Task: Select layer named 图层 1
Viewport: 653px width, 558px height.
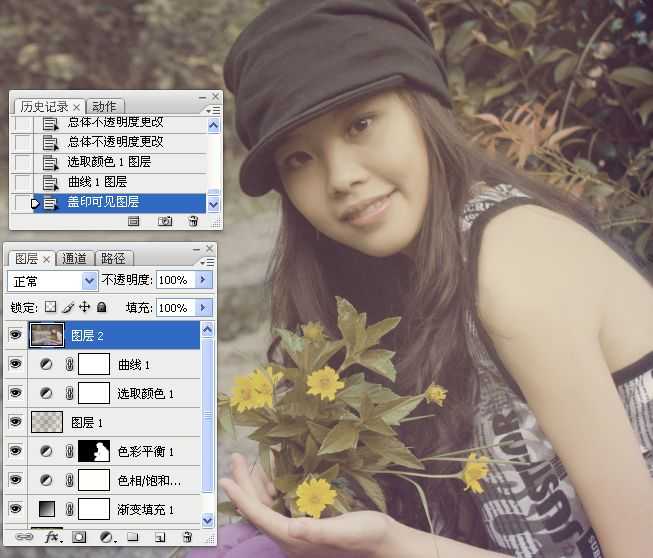Action: click(87, 423)
